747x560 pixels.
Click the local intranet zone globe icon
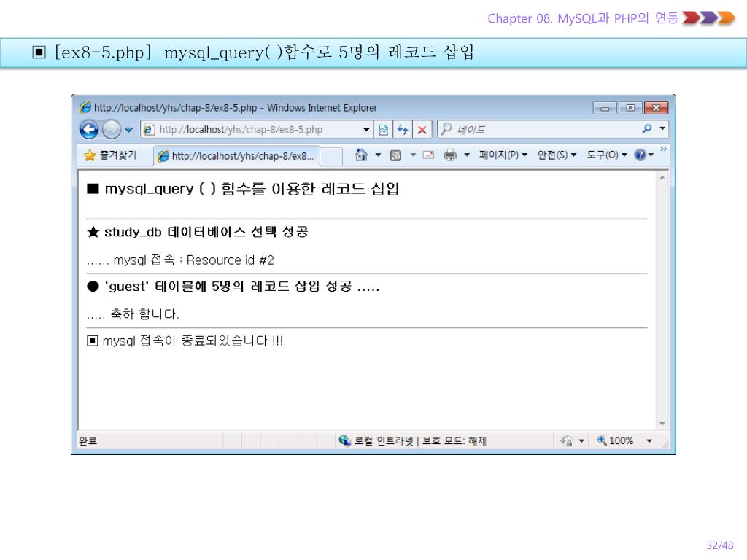point(344,440)
